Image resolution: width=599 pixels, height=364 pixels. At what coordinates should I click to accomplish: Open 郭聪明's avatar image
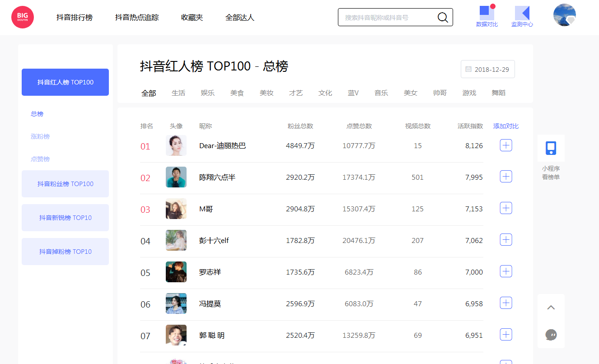pos(176,335)
